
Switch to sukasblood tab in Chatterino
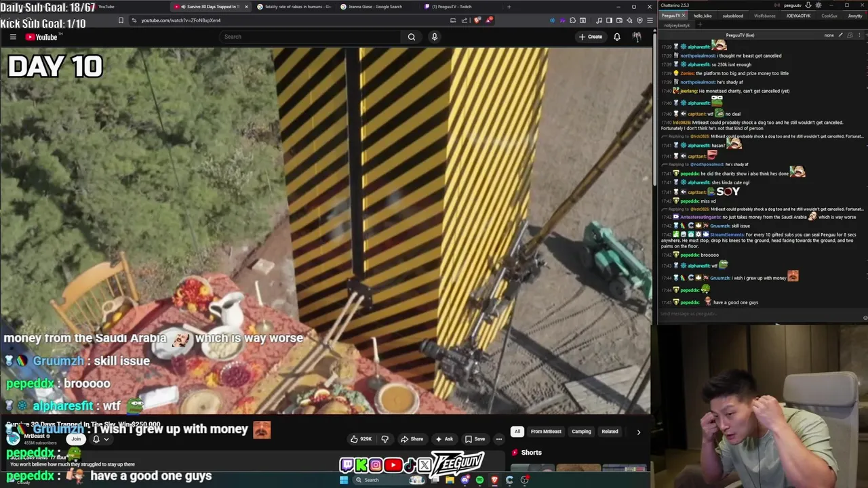(x=733, y=16)
